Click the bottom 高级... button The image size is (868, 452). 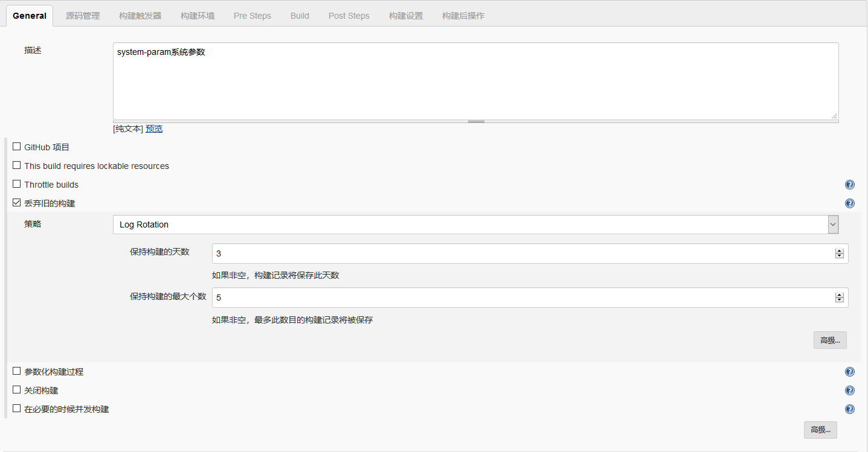820,430
